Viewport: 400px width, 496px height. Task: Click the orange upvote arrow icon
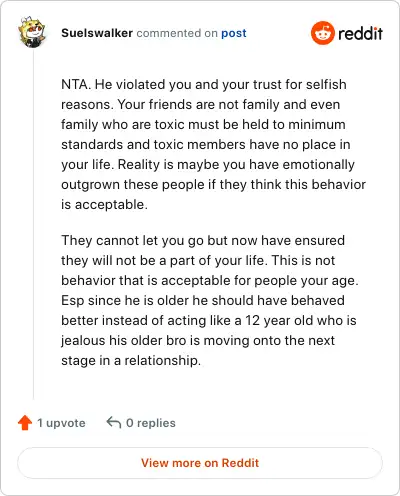tap(25, 423)
